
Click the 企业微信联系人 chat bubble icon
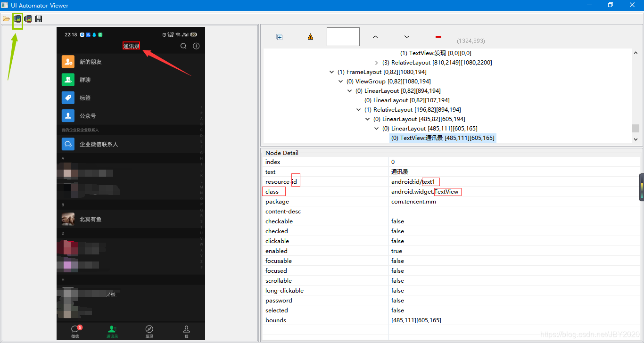coord(68,144)
